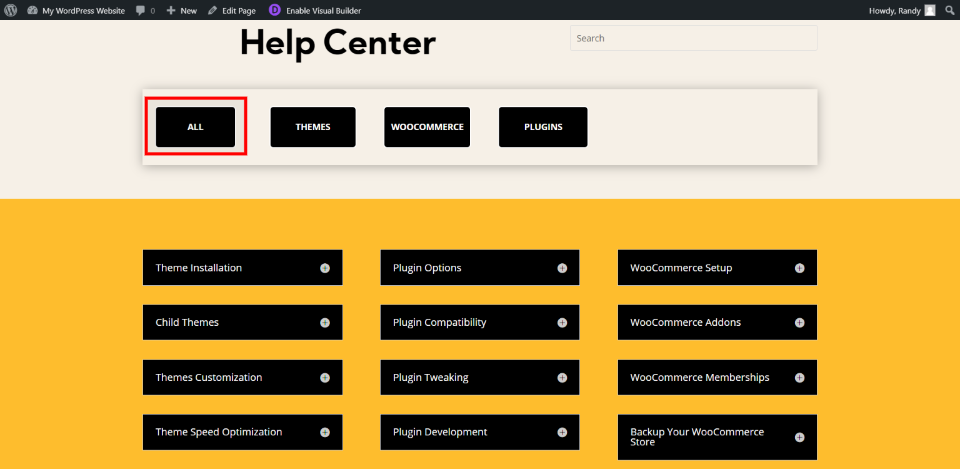Select the THEMES filter tab

click(313, 127)
